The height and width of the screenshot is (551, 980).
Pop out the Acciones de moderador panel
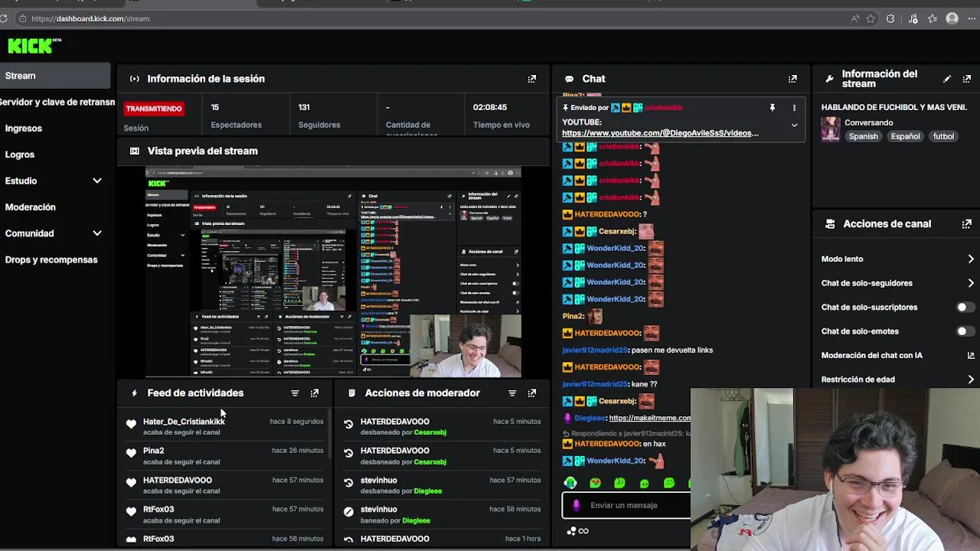[532, 393]
